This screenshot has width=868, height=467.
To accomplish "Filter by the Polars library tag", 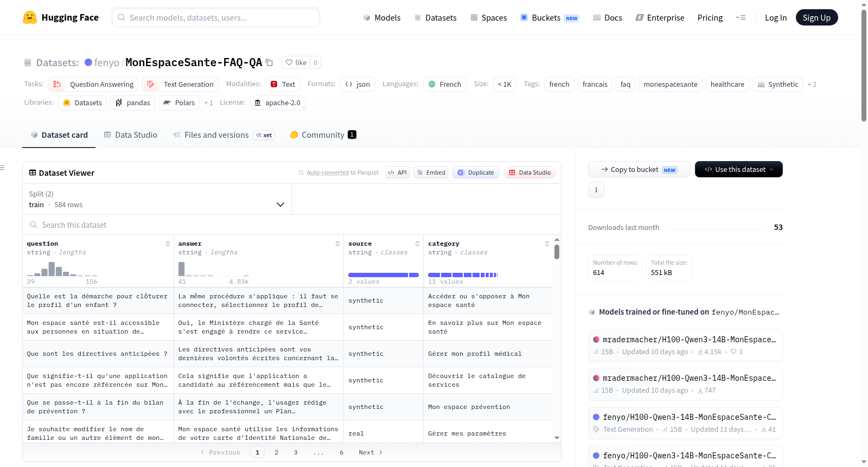I will point(179,103).
